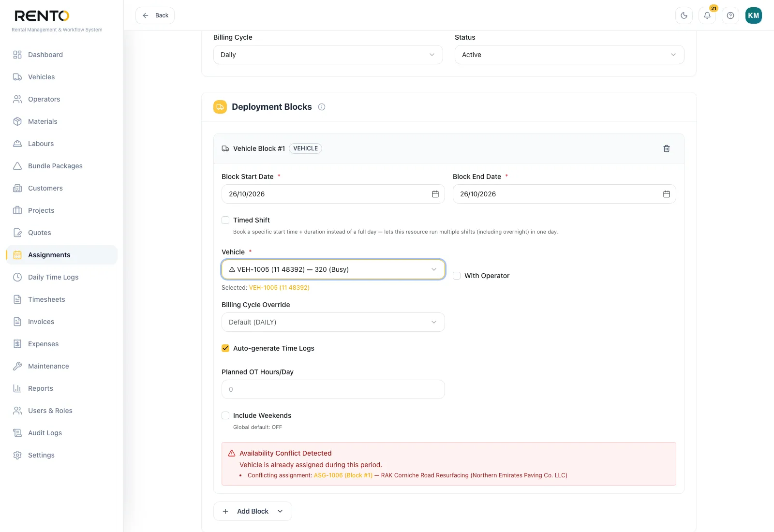The width and height of the screenshot is (774, 532).
Task: Click the RENTO logo
Action: [42, 16]
